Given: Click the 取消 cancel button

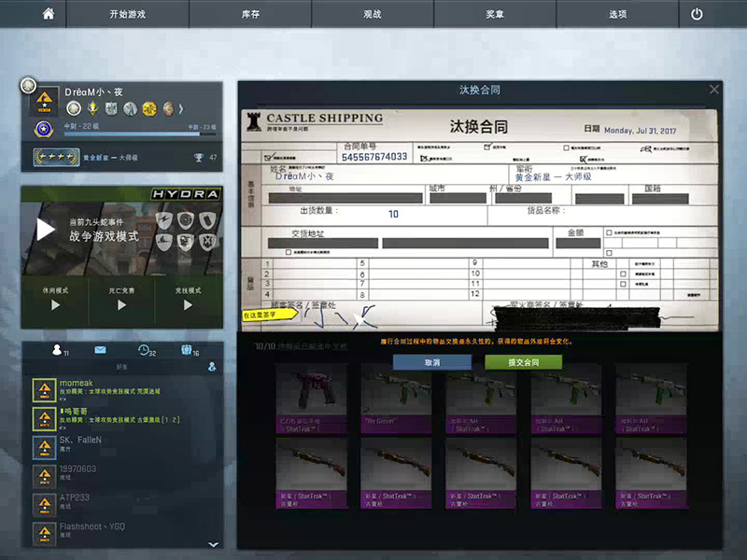Looking at the screenshot, I should pyautogui.click(x=432, y=362).
